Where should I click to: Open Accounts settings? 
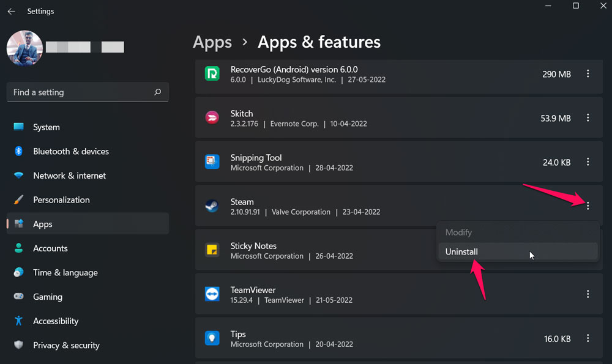click(x=88, y=248)
